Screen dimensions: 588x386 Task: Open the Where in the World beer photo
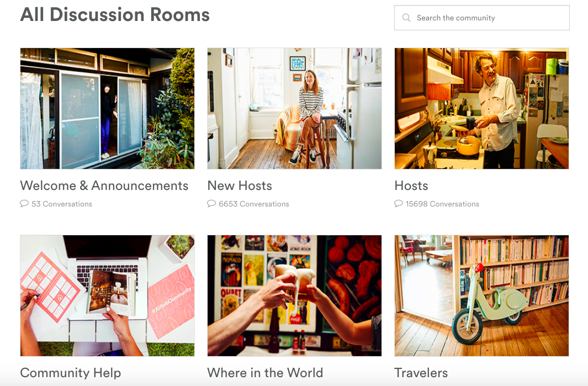294,295
